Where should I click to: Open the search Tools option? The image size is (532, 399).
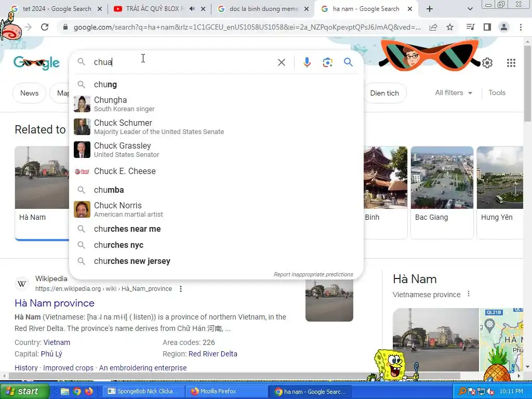click(497, 92)
